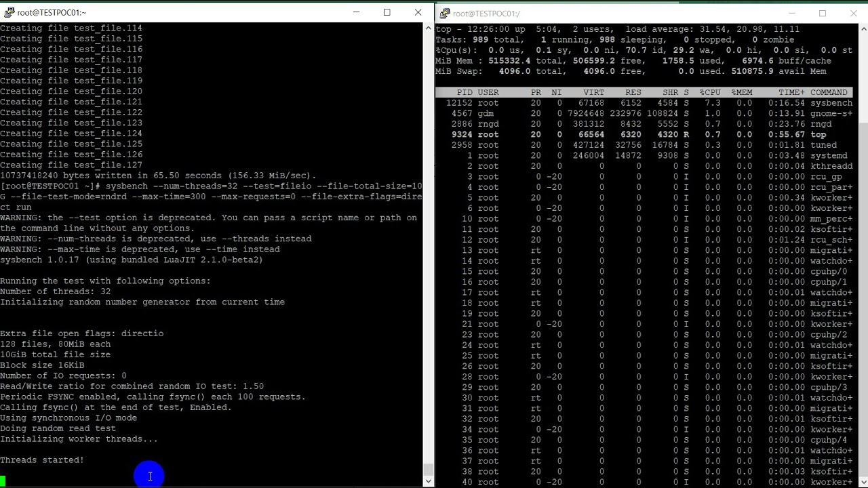Click scroll-up arrow of left terminal scrollbar
Viewport: 868px width, 488px height.
429,28
